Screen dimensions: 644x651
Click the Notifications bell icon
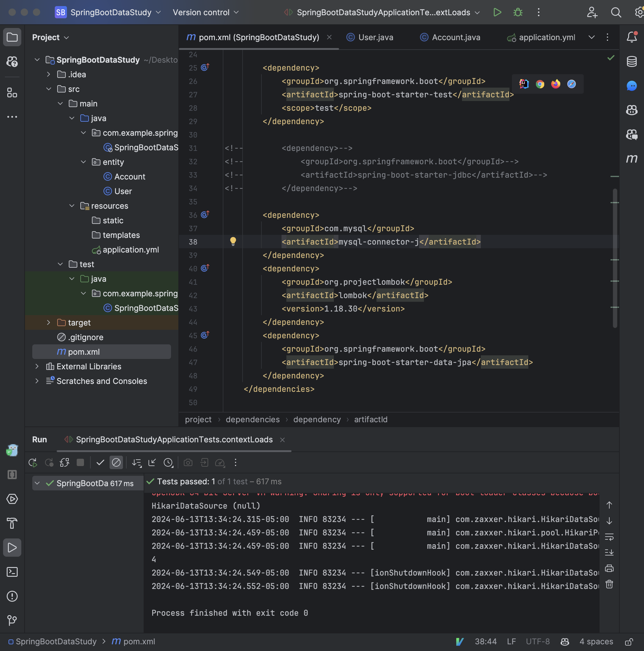tap(632, 37)
